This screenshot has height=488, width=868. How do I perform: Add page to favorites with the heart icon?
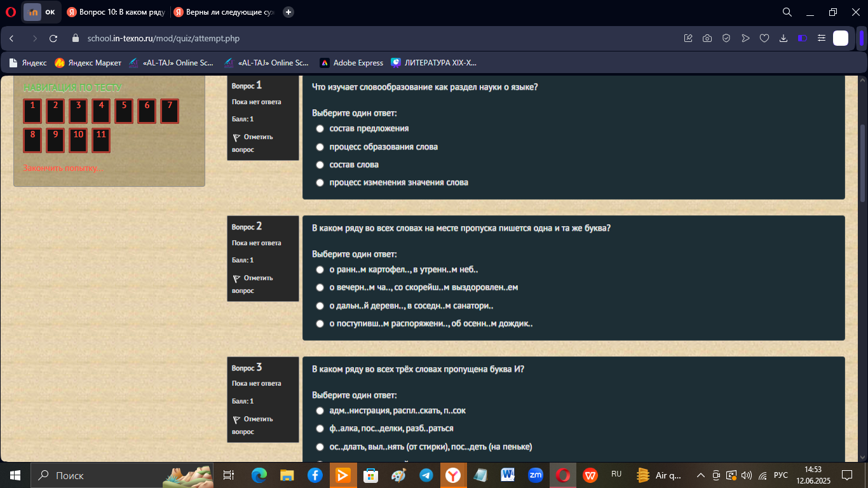(x=764, y=39)
